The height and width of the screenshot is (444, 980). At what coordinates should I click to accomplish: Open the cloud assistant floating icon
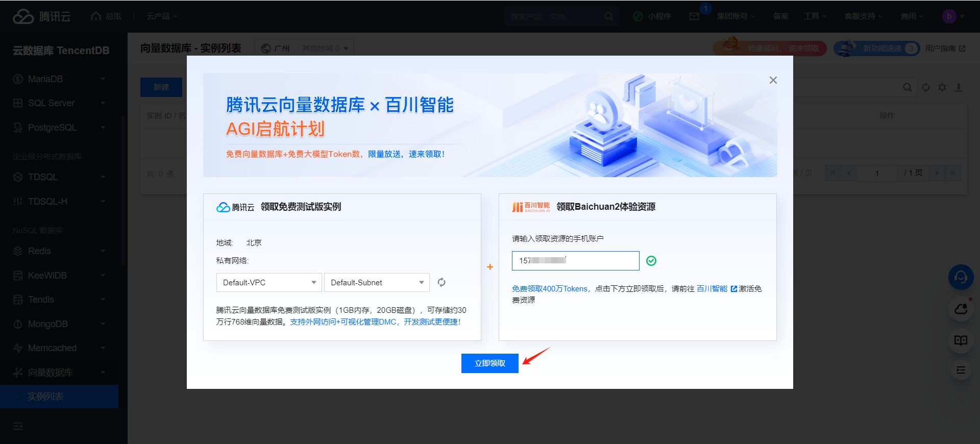pyautogui.click(x=961, y=309)
